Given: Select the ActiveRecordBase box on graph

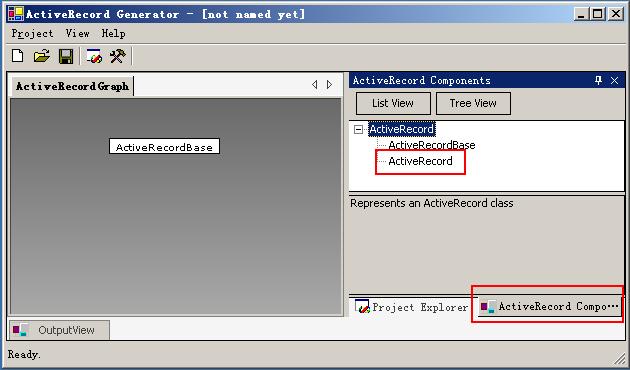Looking at the screenshot, I should click(164, 146).
